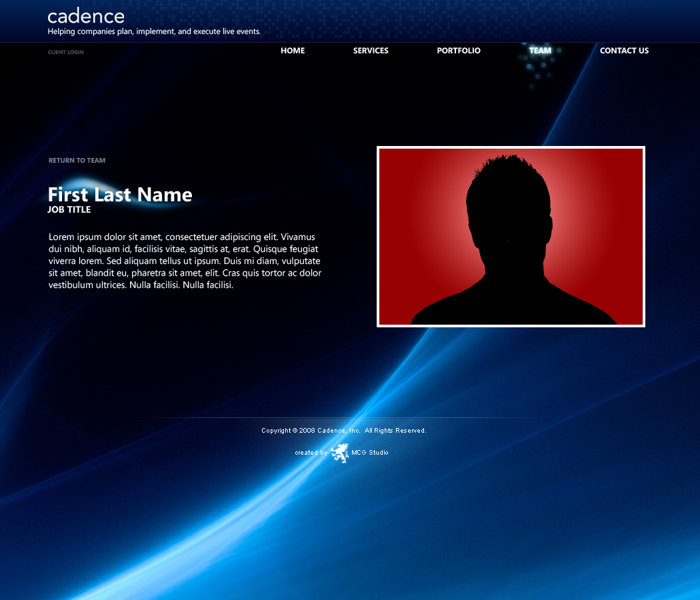The image size is (700, 600).
Task: Click the JOB TITLE text
Action: click(x=69, y=209)
